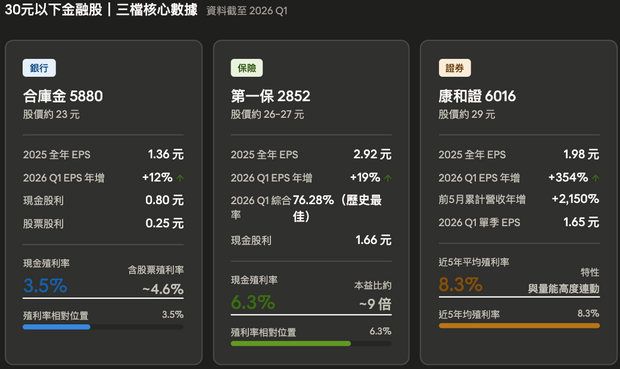
Task: Click the ~9 倍 P/E ratio value
Action: point(375,304)
